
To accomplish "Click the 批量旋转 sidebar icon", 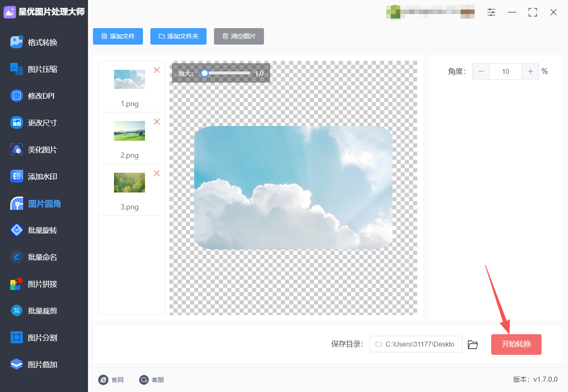I will (x=17, y=230).
